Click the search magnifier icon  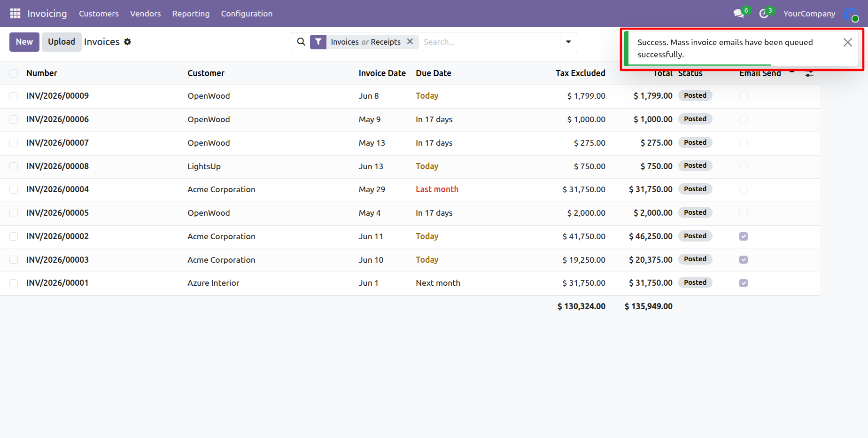(301, 42)
